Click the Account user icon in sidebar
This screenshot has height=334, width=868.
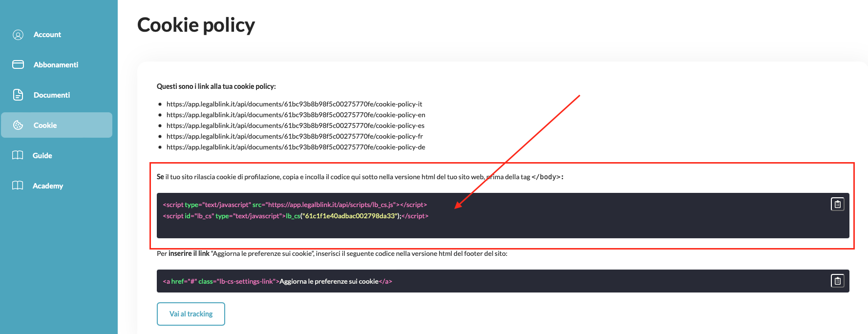point(18,35)
